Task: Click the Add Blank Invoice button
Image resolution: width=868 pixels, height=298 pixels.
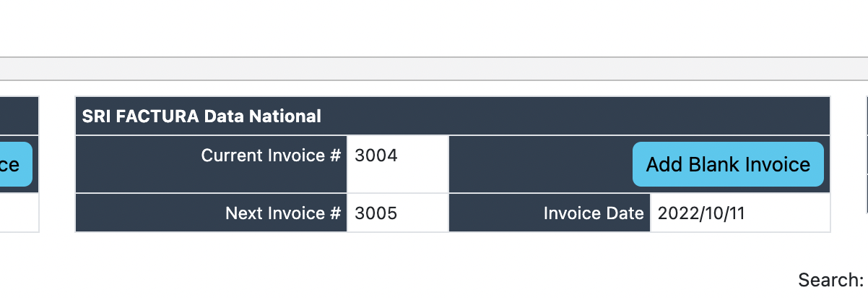Action: 728,164
